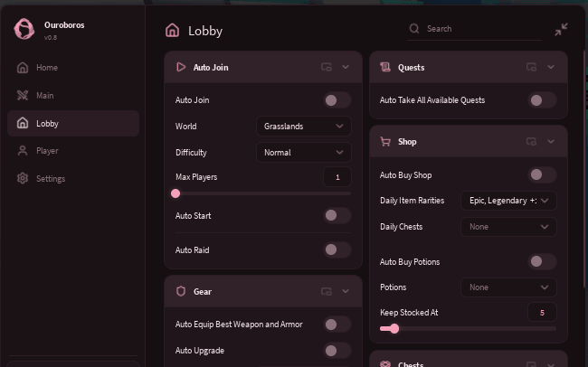588x367 pixels.
Task: Click the Max Players slider track
Action: tap(263, 193)
